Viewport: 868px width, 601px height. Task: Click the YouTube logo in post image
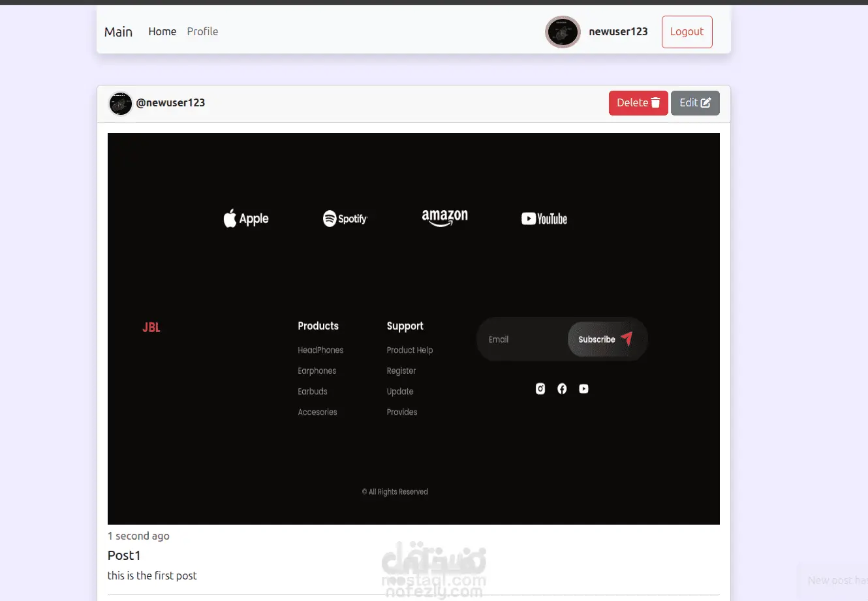click(544, 219)
